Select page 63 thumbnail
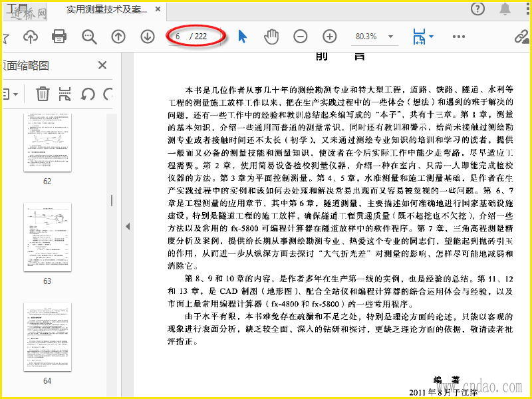 47,237
